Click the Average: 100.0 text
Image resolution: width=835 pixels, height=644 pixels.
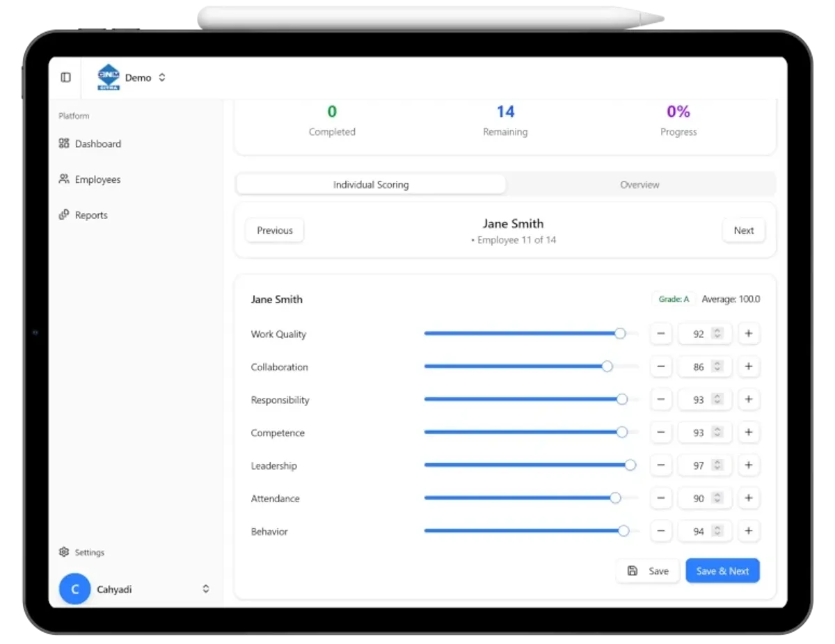click(x=731, y=299)
